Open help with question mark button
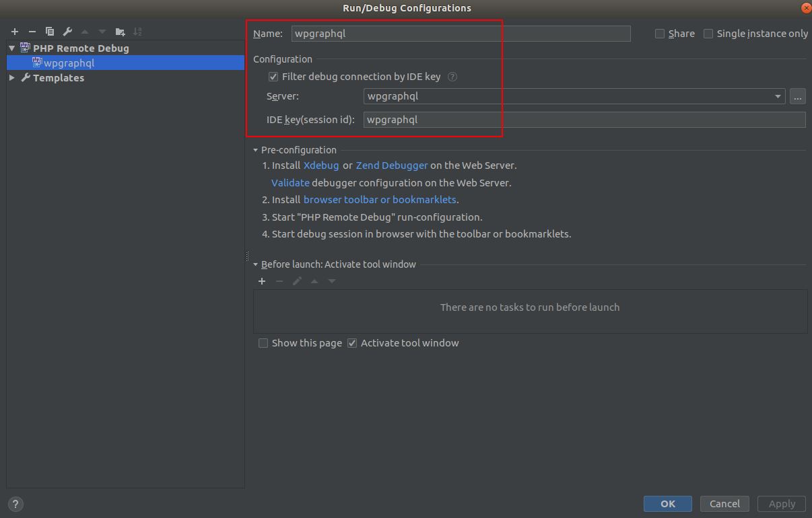This screenshot has height=518, width=812. (x=15, y=504)
